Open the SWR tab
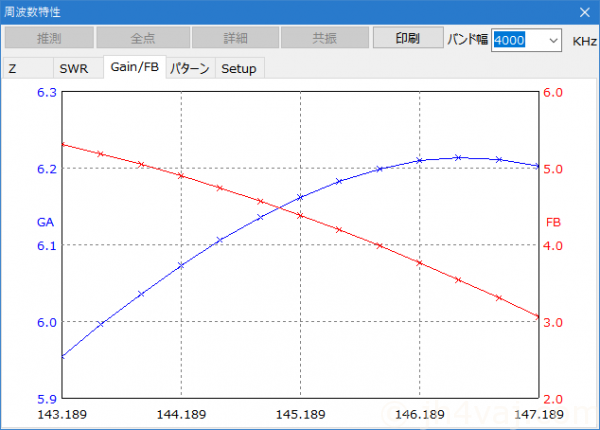 point(73,69)
